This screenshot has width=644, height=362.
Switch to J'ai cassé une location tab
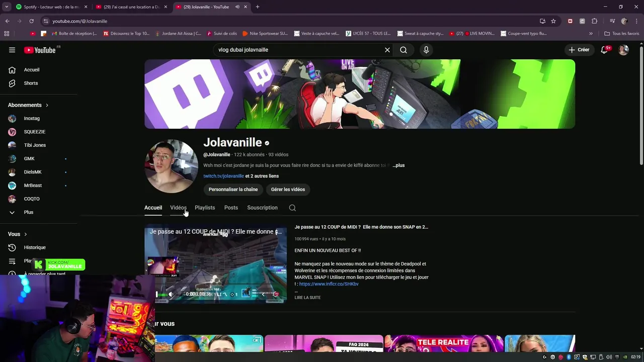point(132,7)
